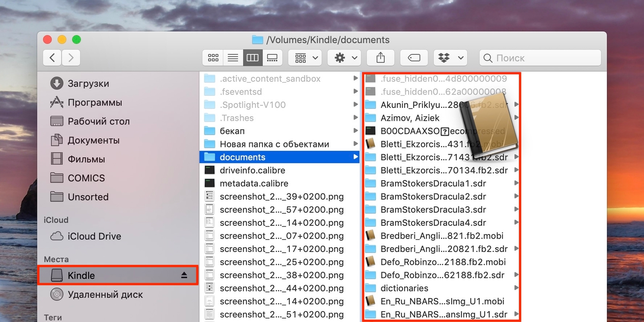Switch to icon view in toolbar
Viewport: 644px width, 322px height.
coord(213,58)
